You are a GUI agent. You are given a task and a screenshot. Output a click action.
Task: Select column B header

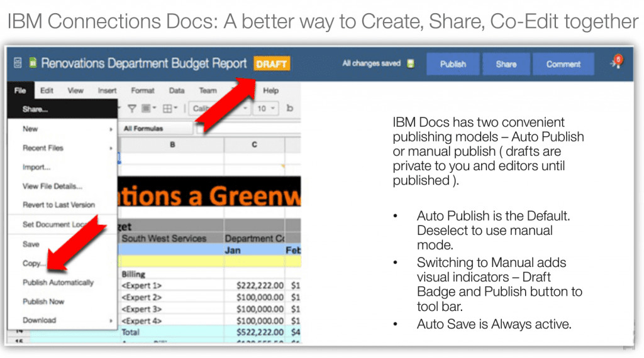172,144
